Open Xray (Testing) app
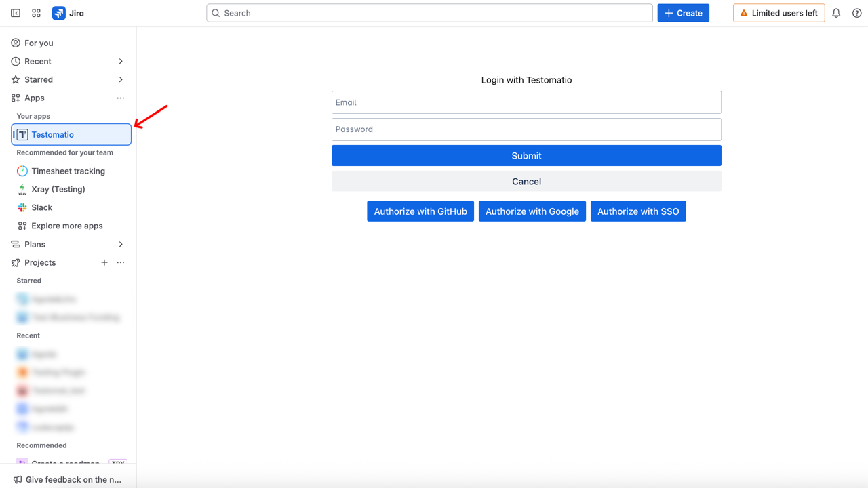Viewport: 868px width, 488px height. coord(58,189)
